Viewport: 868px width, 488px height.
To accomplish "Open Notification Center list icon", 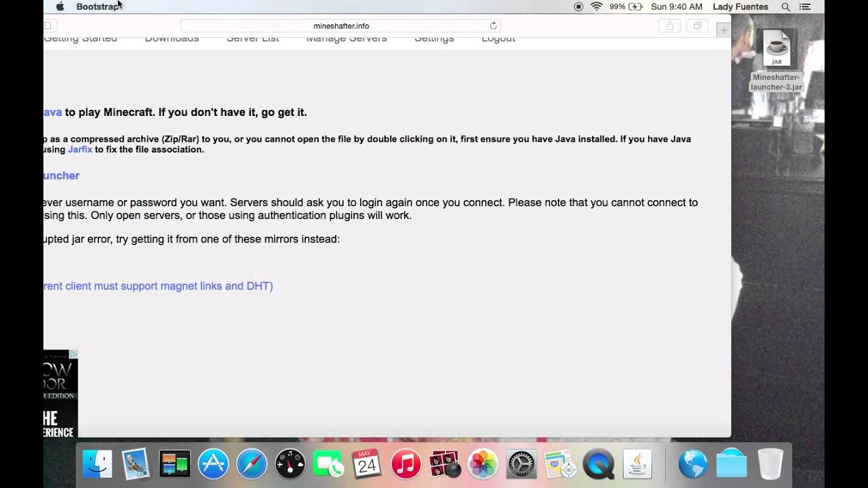I will pyautogui.click(x=805, y=7).
